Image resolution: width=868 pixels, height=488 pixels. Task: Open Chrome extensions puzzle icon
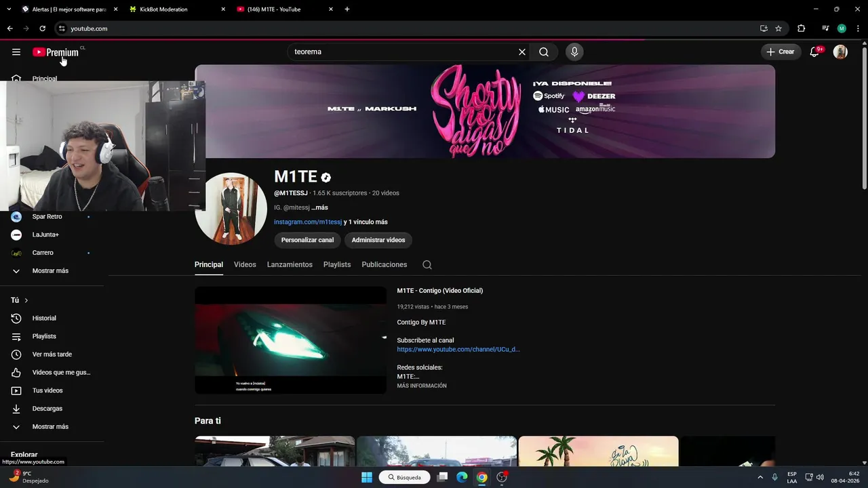[x=801, y=28]
